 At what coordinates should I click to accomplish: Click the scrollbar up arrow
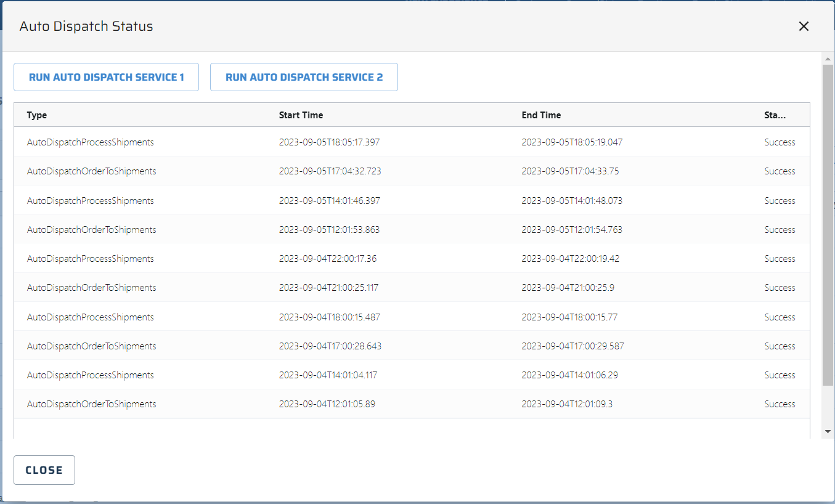point(828,59)
